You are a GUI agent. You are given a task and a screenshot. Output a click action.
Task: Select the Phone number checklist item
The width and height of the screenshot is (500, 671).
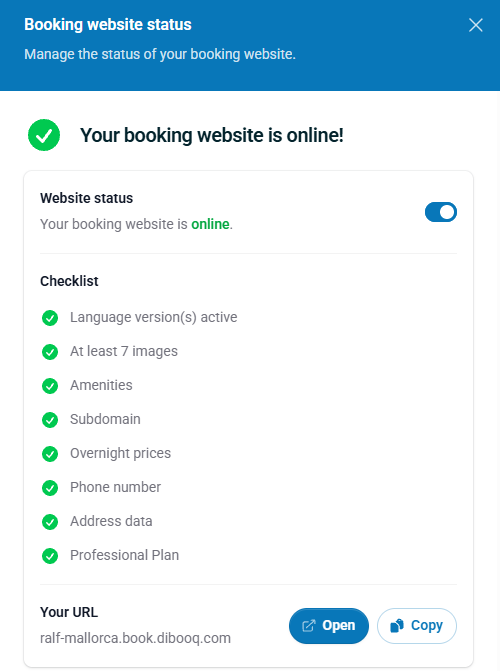click(x=116, y=487)
